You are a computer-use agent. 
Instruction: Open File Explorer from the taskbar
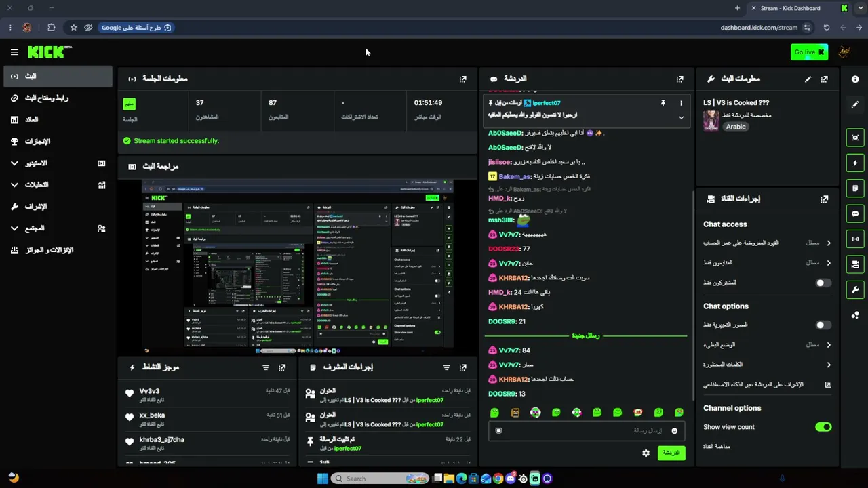(x=449, y=479)
